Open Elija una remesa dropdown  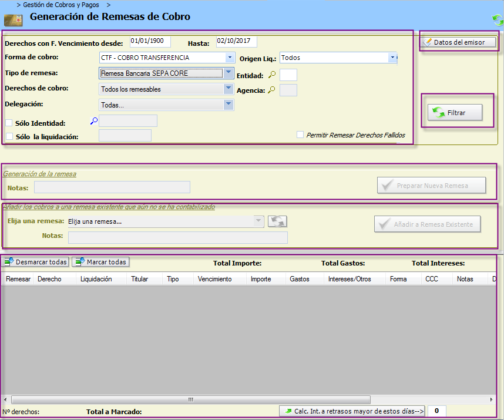258,221
